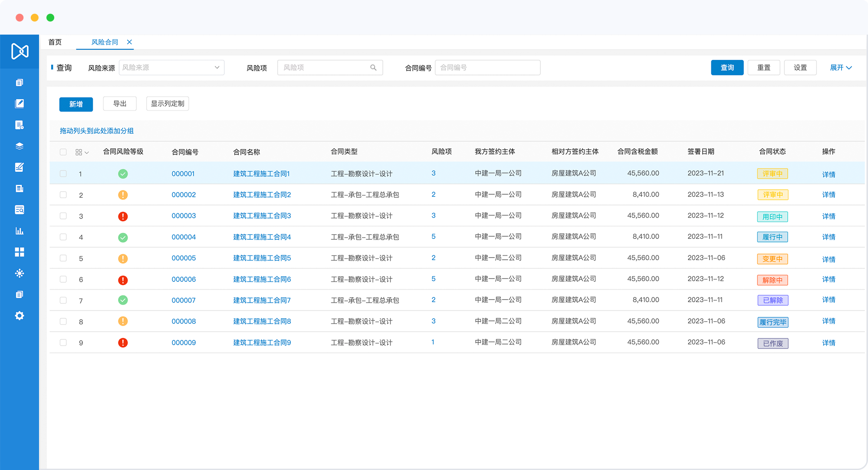Open the grid view dropdown in table header
868x470 pixels.
(82, 152)
